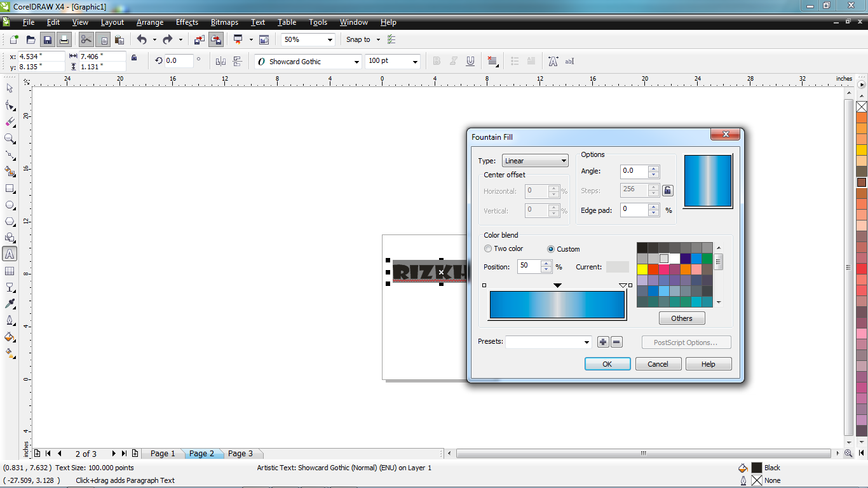The height and width of the screenshot is (488, 868).
Task: Open the Effects menu
Action: point(187,22)
